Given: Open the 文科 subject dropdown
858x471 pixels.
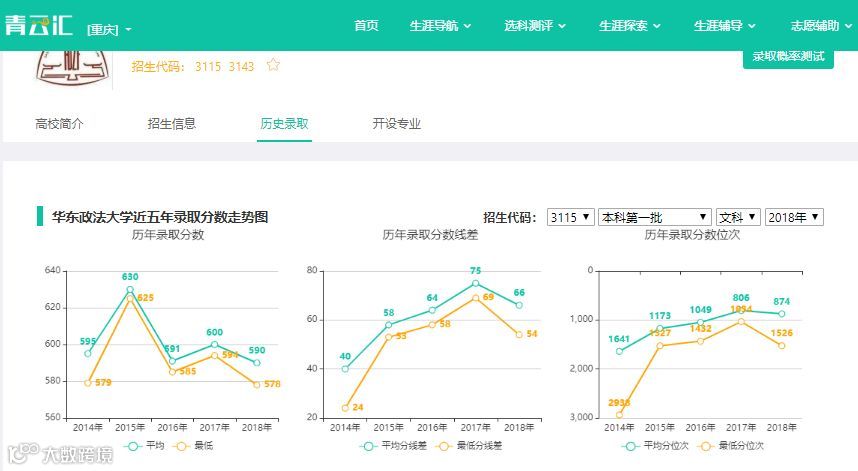Looking at the screenshot, I should pos(738,217).
